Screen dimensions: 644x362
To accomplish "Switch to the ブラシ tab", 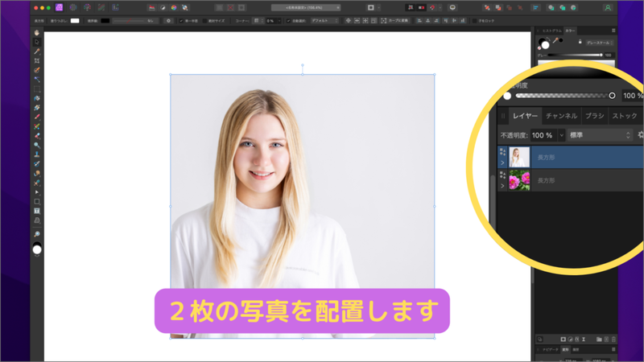I will (x=595, y=116).
